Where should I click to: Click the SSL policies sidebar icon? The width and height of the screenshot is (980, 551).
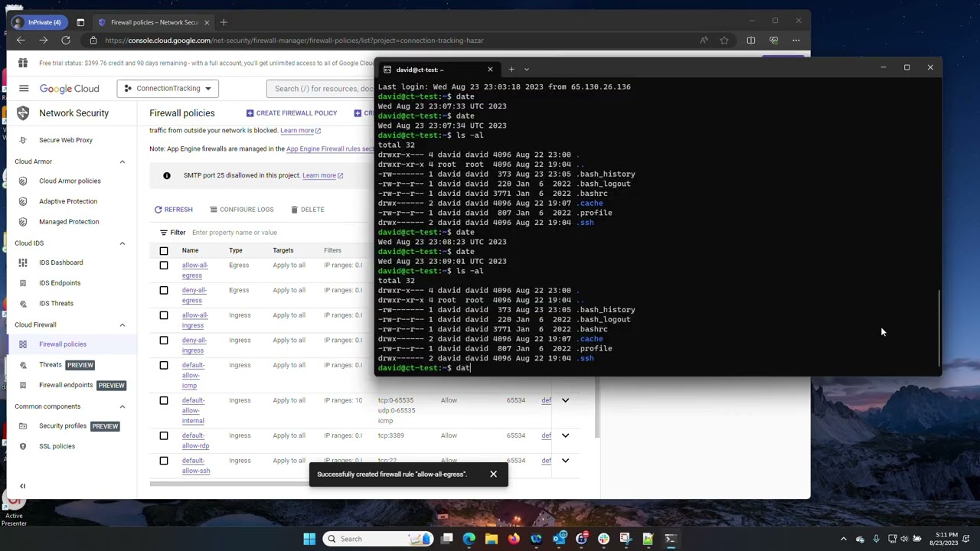[23, 447]
